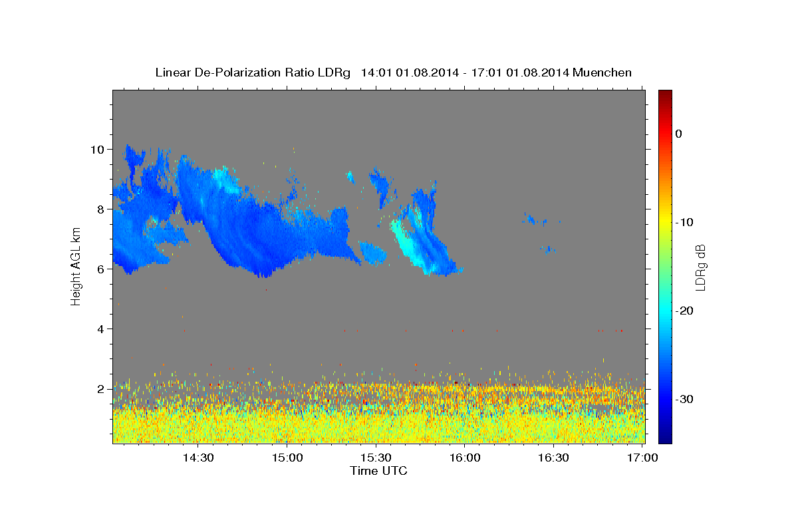
Task: Click the plot title 'Linear De-Polarization Ratio LDRg'
Action: (x=253, y=72)
